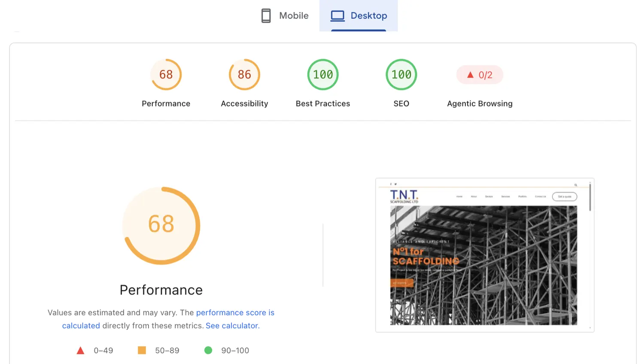Click the Agentic Browsing label
The height and width of the screenshot is (364, 644).
480,103
